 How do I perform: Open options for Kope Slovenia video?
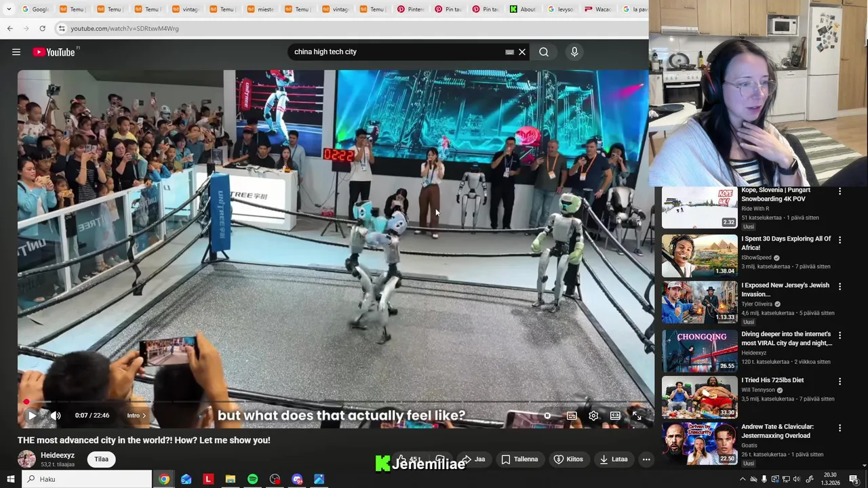(840, 192)
